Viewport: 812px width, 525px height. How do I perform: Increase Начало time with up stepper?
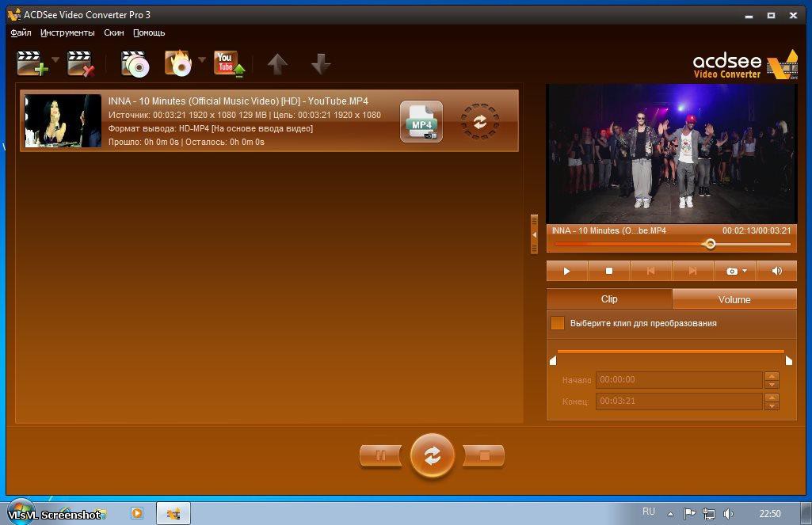(x=772, y=376)
